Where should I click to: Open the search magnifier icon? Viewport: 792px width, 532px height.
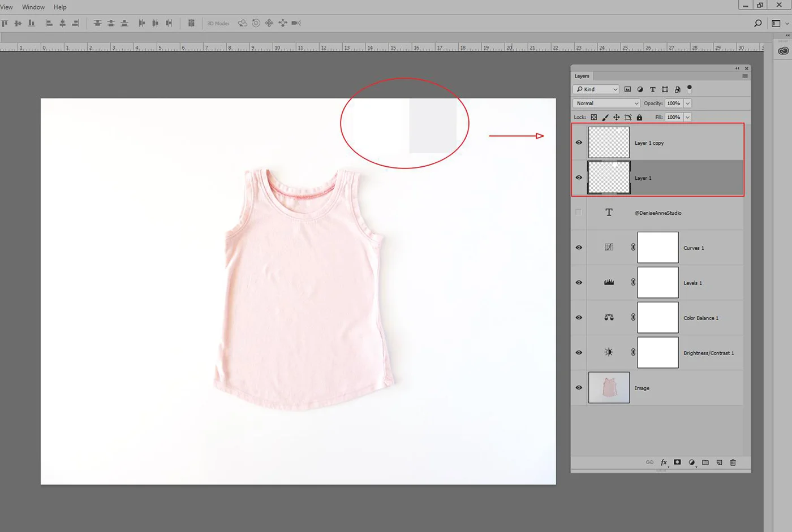point(758,23)
